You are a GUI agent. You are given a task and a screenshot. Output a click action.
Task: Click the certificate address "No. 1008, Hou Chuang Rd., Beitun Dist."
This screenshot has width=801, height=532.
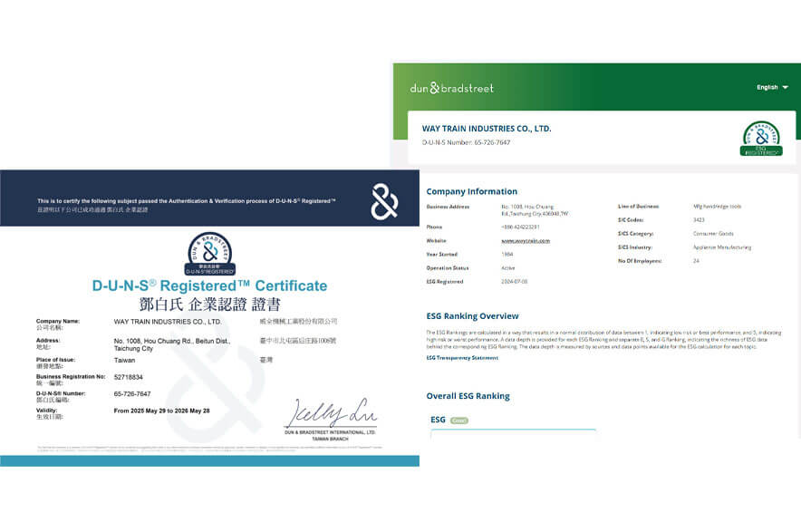(172, 341)
